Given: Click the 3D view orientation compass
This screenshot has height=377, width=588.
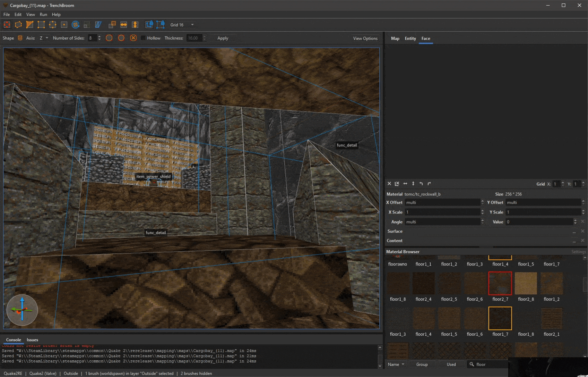Looking at the screenshot, I should (22, 310).
